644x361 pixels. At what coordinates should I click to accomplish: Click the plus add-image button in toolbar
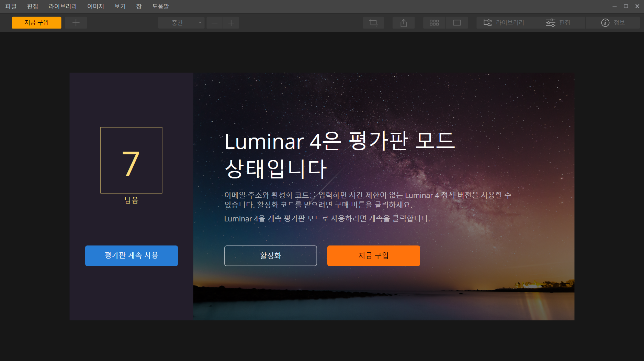point(76,23)
